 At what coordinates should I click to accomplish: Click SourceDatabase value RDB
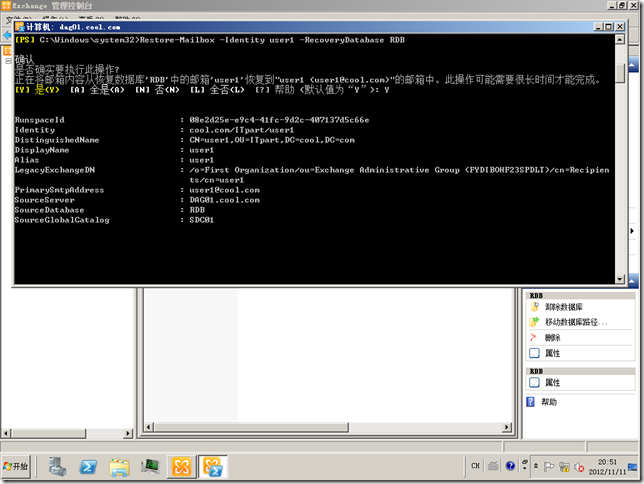pos(197,210)
